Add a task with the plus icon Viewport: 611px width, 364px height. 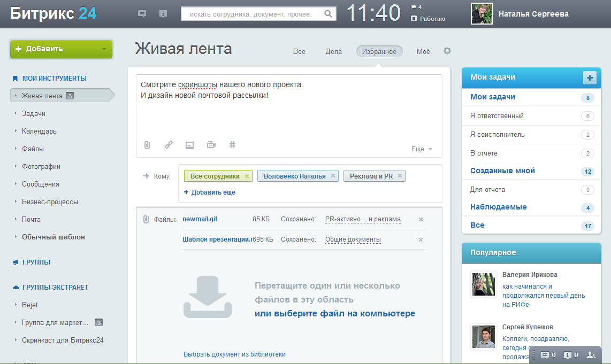tap(590, 78)
